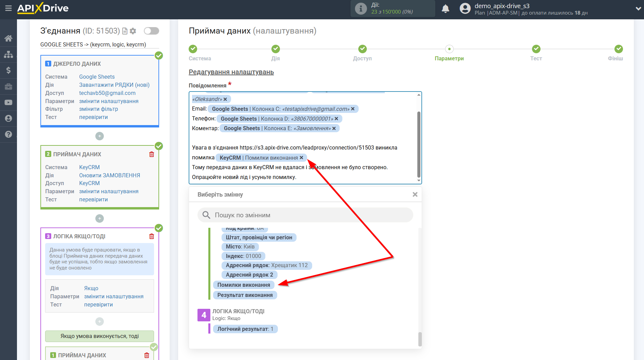644x360 pixels.
Task: Add block after KeyCRM receiver
Action: click(99, 218)
